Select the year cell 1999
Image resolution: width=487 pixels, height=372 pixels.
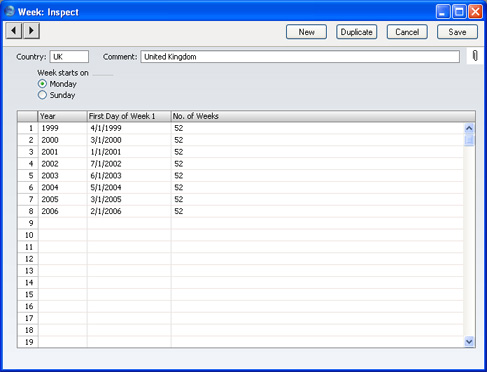click(x=63, y=128)
